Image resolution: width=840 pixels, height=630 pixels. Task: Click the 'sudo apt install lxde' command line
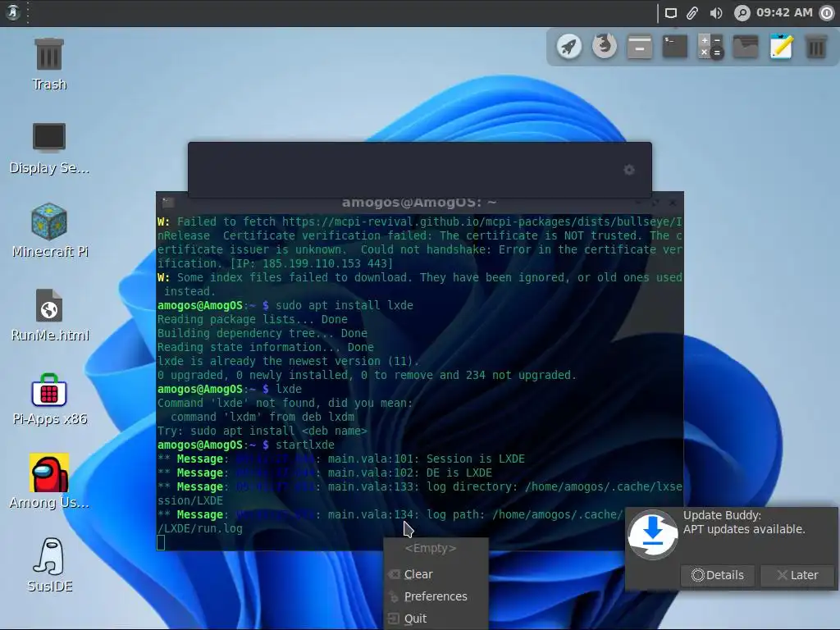tap(345, 305)
